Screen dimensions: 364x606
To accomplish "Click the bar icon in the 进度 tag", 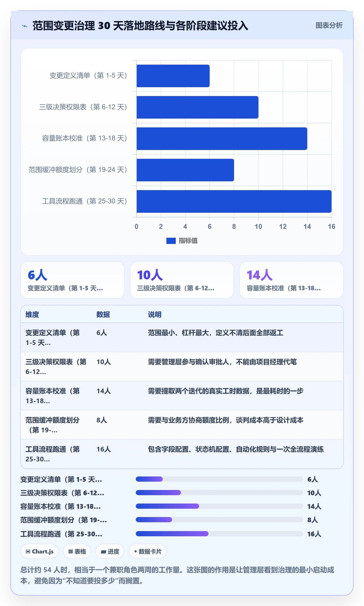I will pyautogui.click(x=103, y=552).
